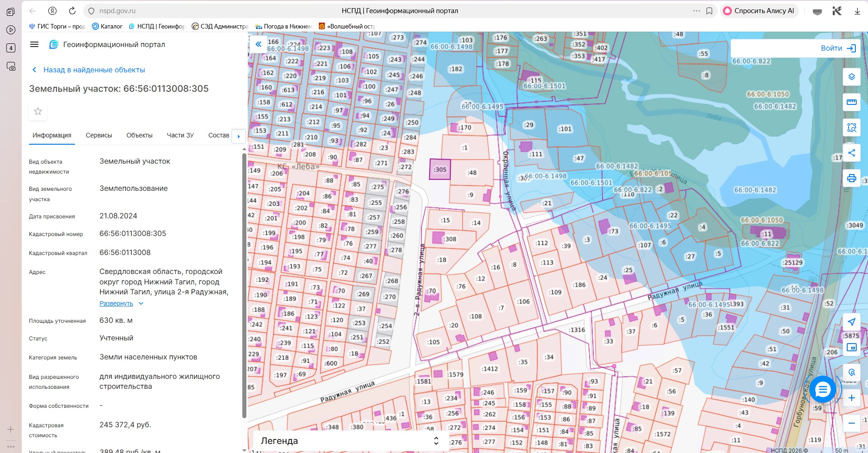The height and width of the screenshot is (453, 868).
Task: Open the map layers tool
Action: (x=851, y=77)
